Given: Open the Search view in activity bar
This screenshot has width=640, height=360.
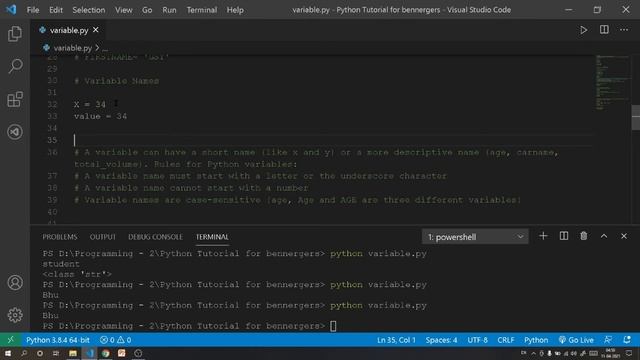Looking at the screenshot, I should (15, 66).
